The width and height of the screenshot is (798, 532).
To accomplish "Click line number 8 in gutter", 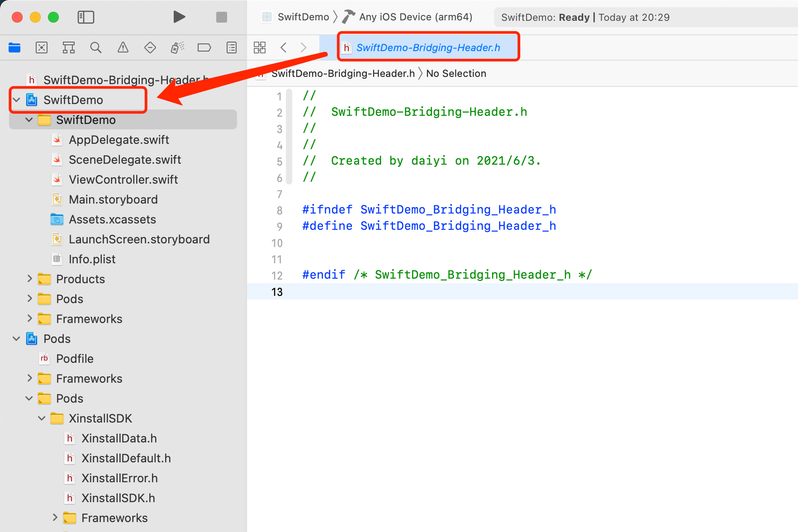I will [x=280, y=210].
